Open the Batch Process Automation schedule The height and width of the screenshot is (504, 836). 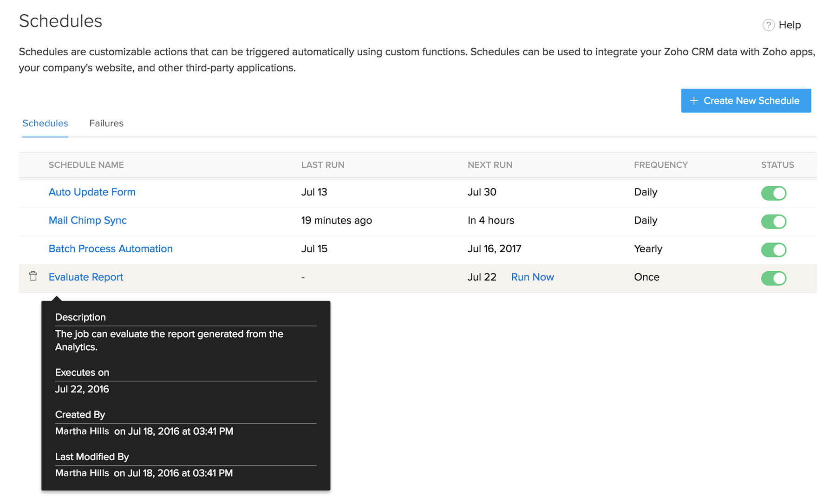click(x=111, y=249)
